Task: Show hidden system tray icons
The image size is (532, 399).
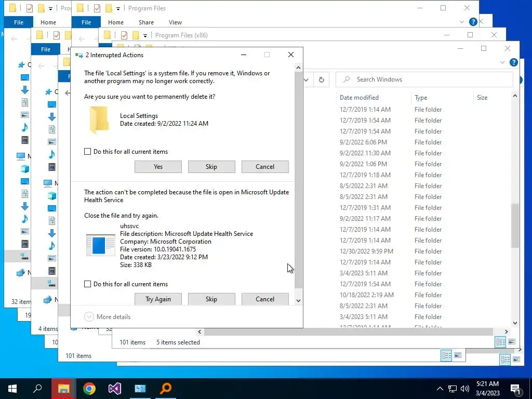Action: tap(440, 389)
